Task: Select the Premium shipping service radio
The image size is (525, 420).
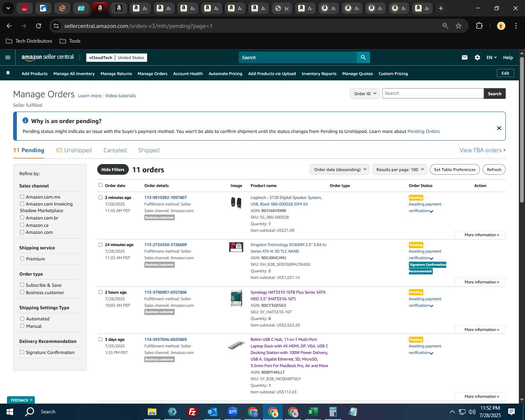Action: [22, 259]
